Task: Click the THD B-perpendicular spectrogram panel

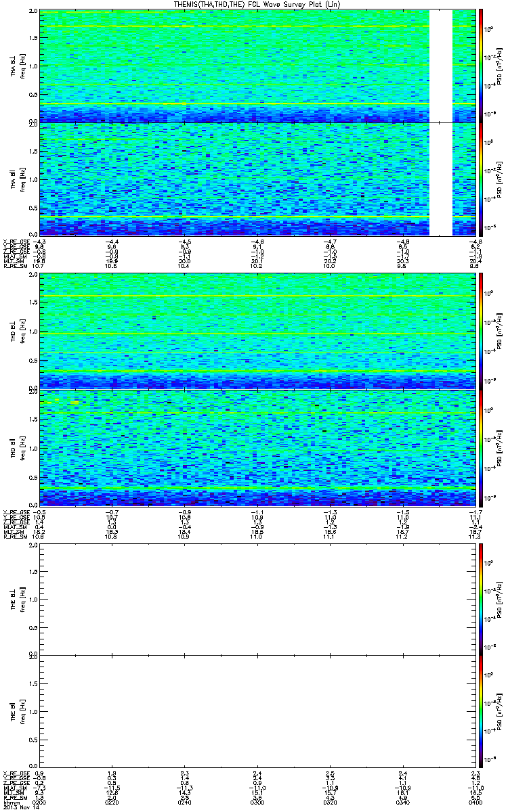Action: coord(257,332)
